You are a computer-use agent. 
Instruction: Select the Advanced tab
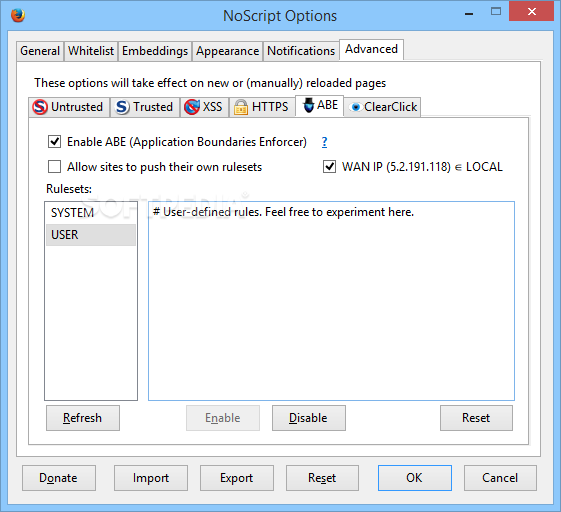[x=371, y=49]
